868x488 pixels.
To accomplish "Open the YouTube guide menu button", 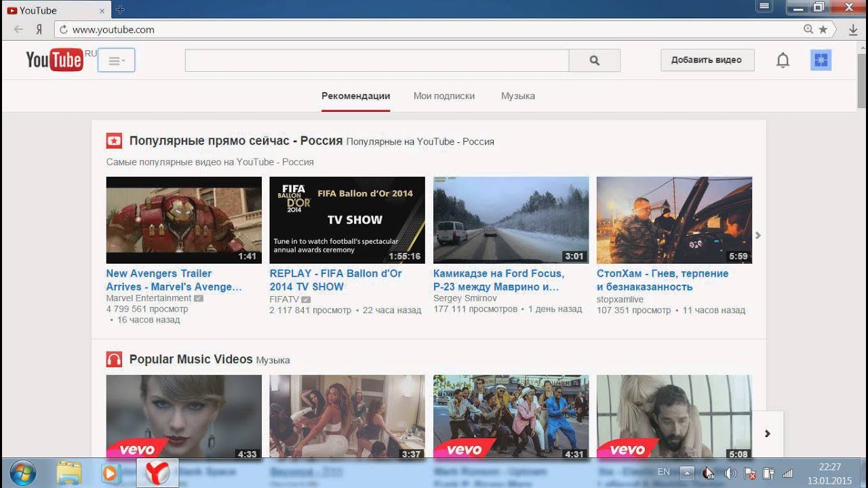I will (x=116, y=60).
